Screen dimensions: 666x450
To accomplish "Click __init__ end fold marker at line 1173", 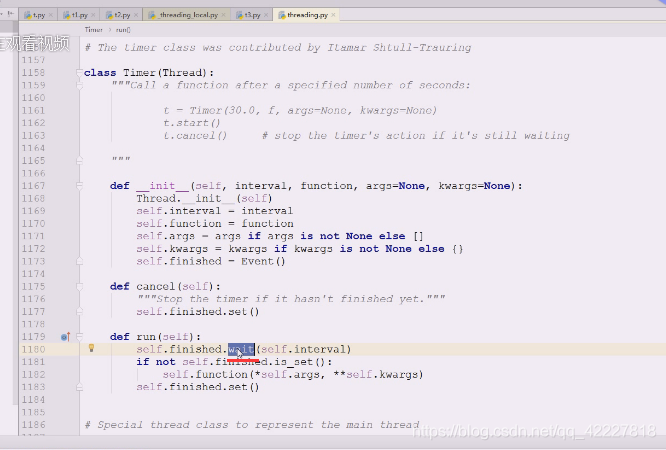I will (x=79, y=261).
